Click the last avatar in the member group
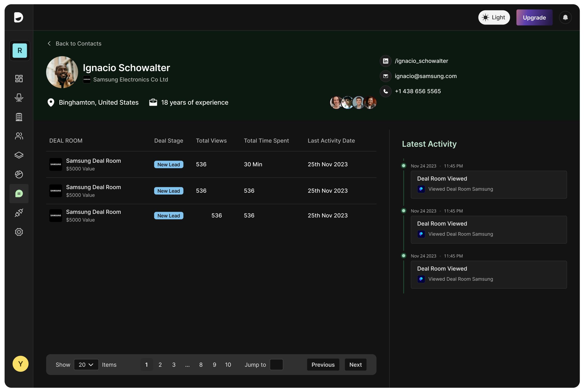The width and height of the screenshot is (584, 392). (370, 103)
